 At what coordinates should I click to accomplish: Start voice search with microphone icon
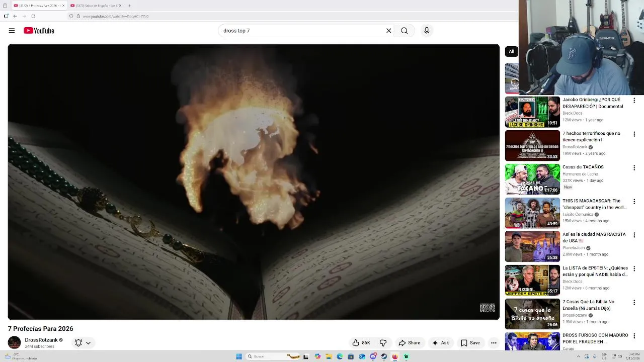[427, 31]
